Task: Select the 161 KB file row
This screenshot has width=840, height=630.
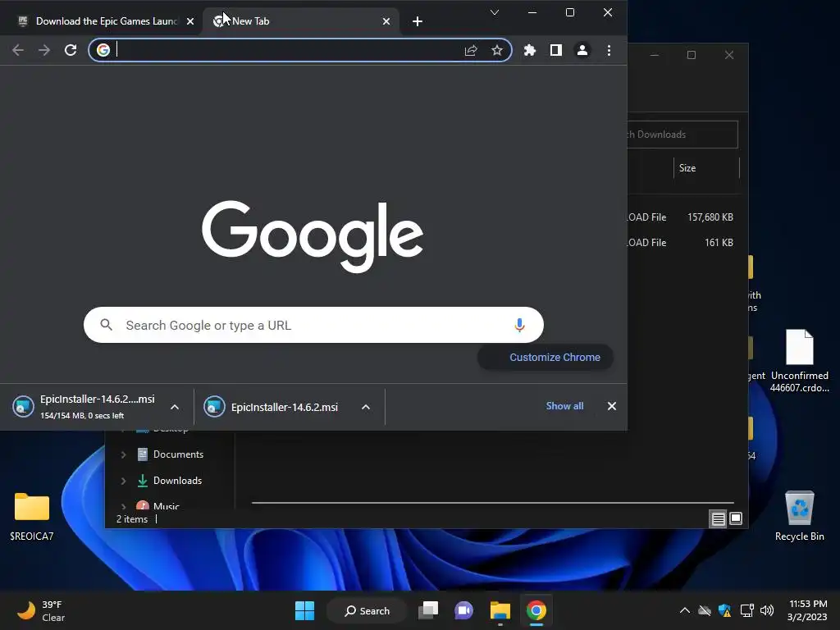Action: (682, 243)
